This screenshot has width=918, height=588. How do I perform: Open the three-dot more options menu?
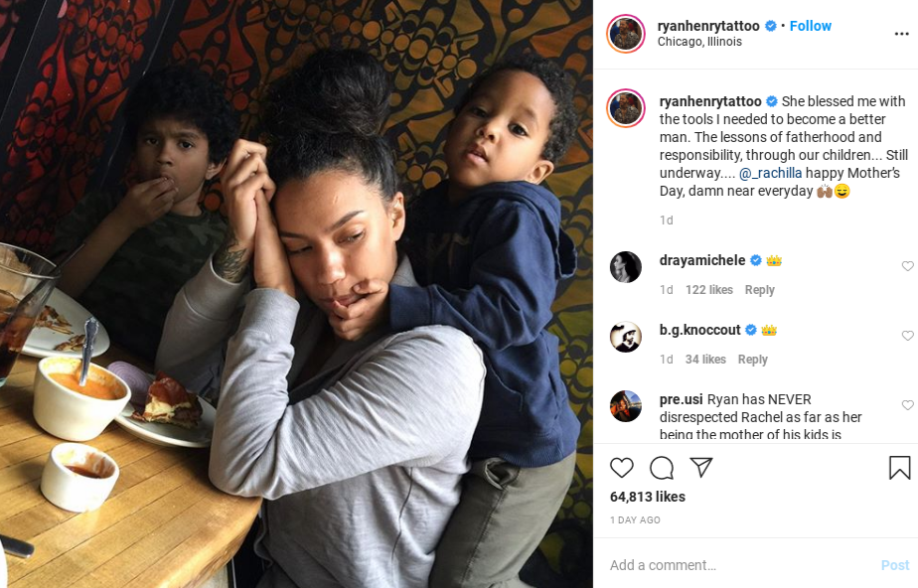click(x=902, y=34)
